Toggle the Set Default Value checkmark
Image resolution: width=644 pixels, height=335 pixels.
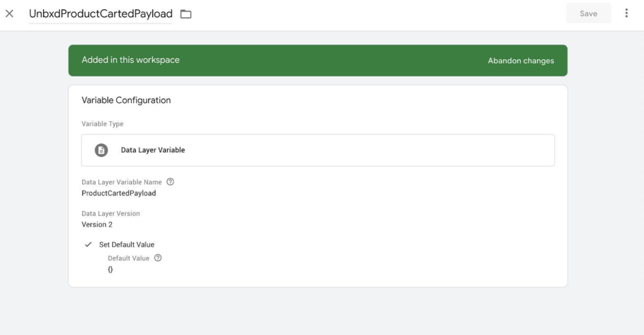(88, 245)
